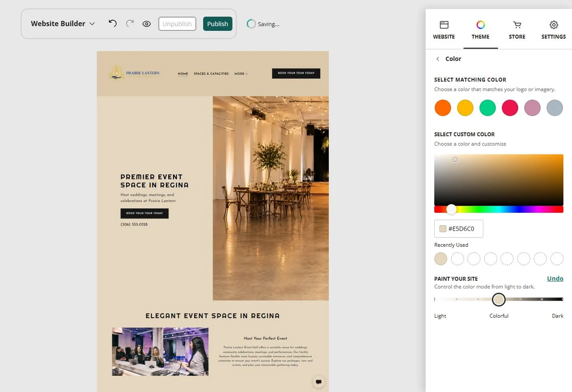Viewport: 572px width, 392px height.
Task: Click the Unpublish button
Action: point(177,24)
